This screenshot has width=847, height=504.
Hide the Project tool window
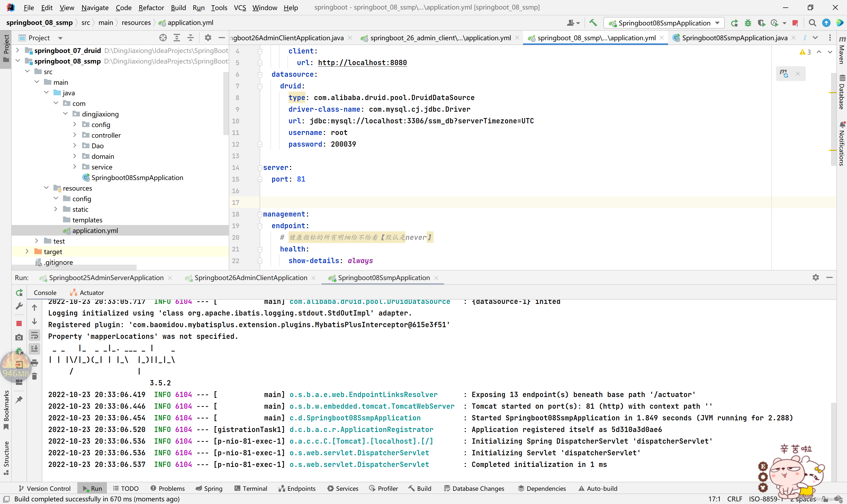click(222, 38)
